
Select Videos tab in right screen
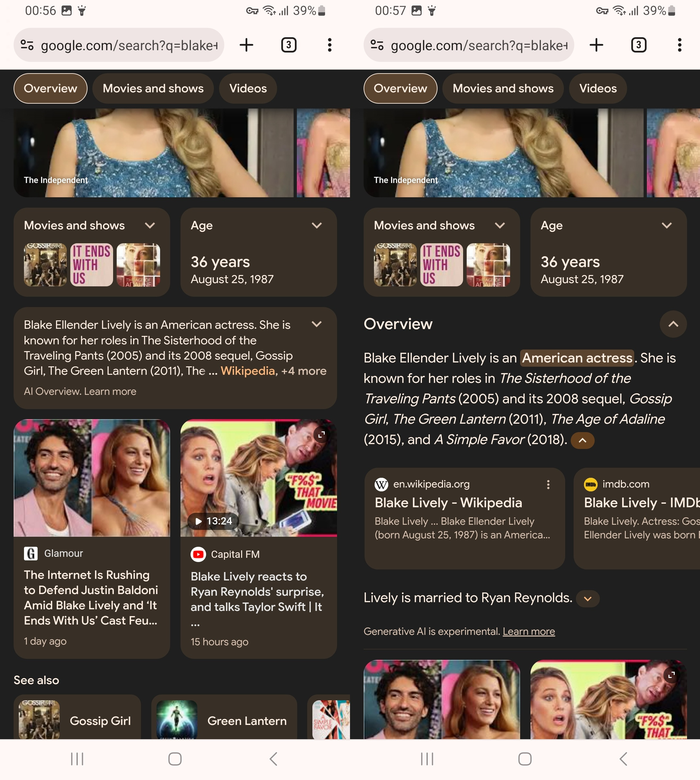598,88
